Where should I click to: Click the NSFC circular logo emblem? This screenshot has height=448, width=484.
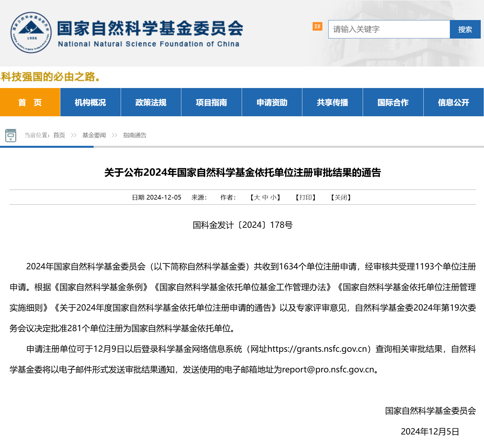(31, 33)
